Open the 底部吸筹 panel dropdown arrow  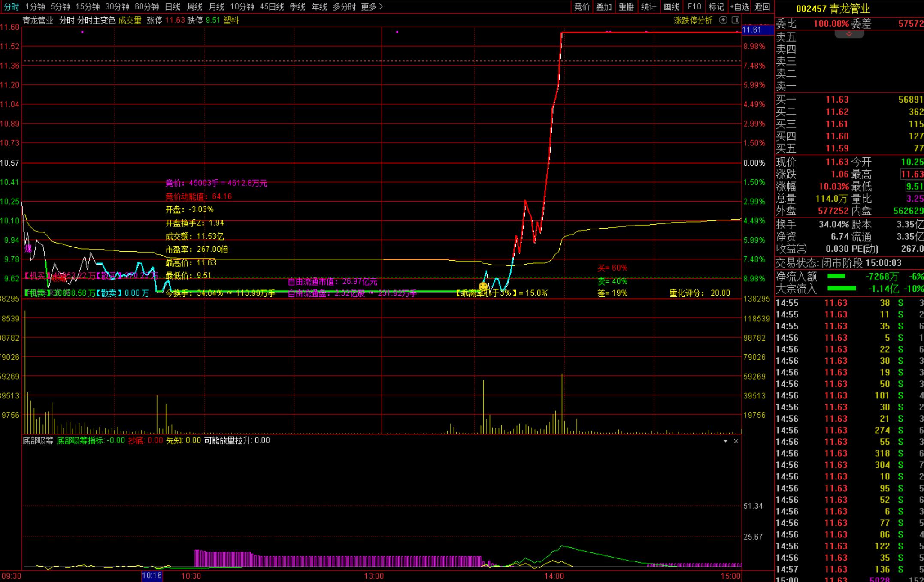tap(725, 441)
